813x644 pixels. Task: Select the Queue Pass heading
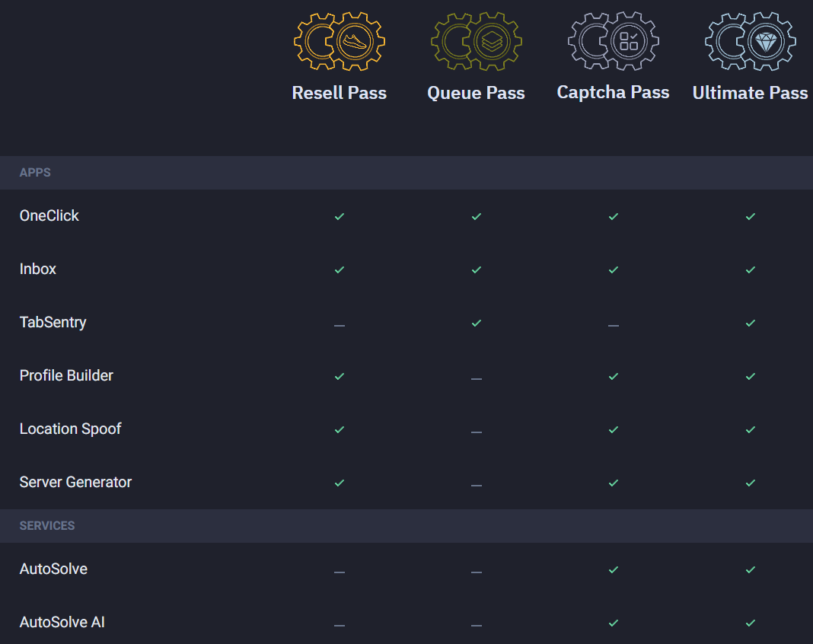click(x=476, y=93)
